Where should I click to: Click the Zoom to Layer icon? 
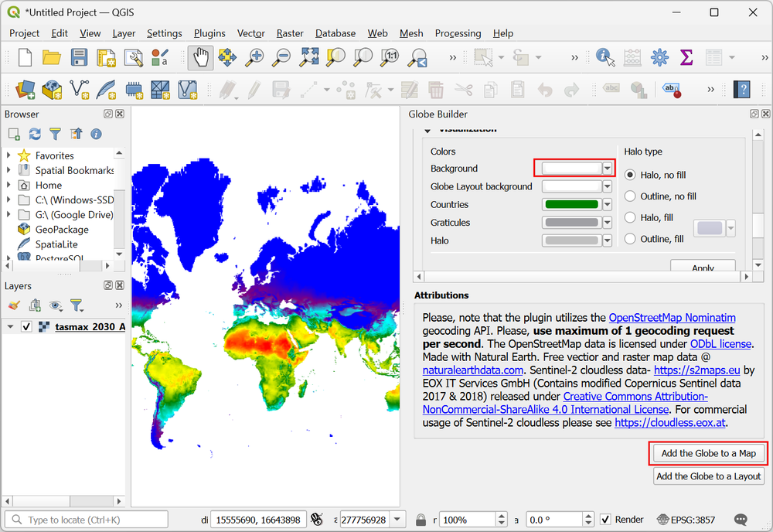[x=363, y=57]
